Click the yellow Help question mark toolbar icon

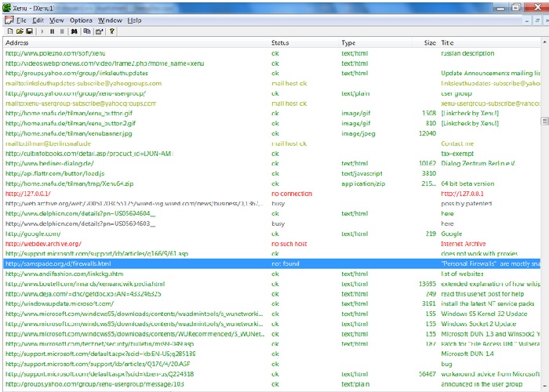pos(112,31)
